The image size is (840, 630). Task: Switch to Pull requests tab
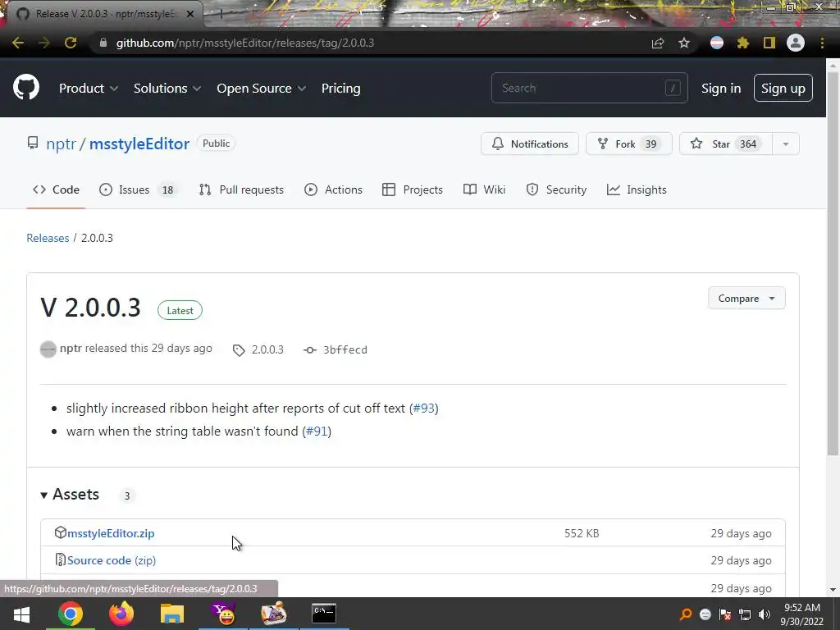tap(241, 189)
